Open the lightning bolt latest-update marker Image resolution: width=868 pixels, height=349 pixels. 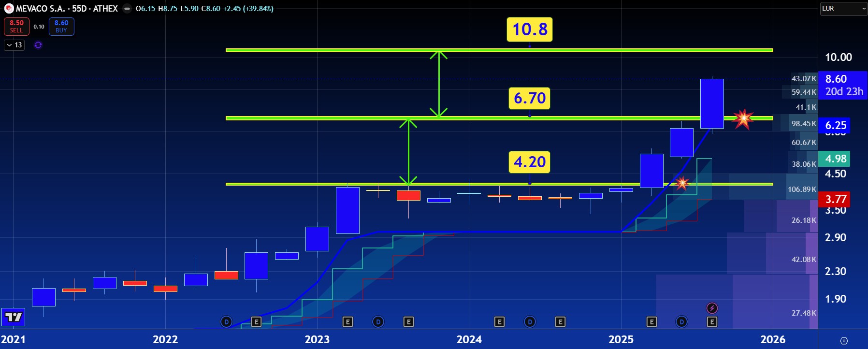pyautogui.click(x=712, y=308)
